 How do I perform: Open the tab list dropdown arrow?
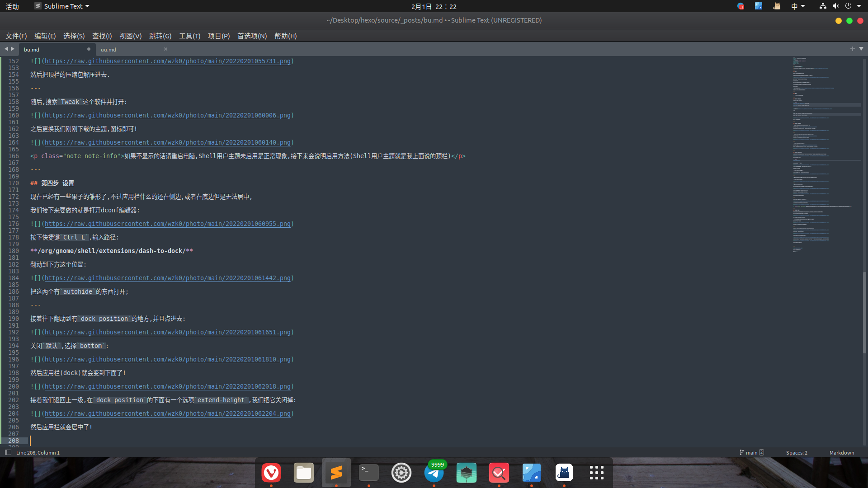coord(861,49)
